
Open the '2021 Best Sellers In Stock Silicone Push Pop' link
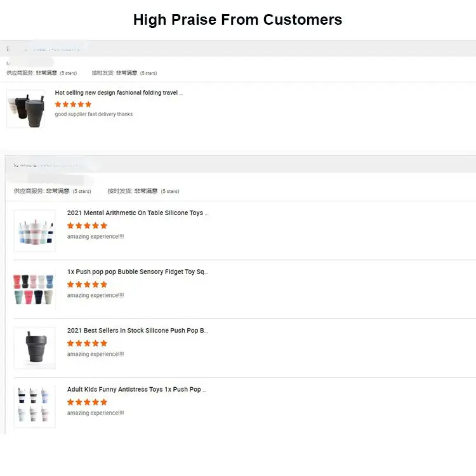(x=138, y=331)
